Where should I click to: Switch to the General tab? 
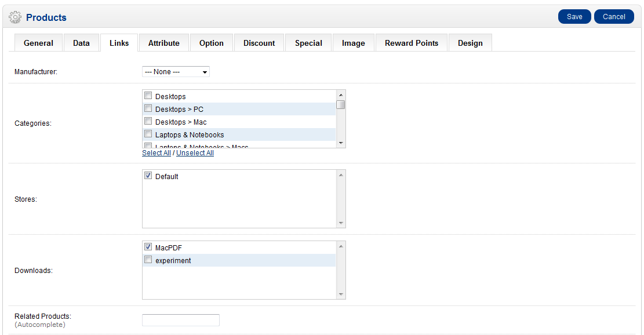pos(38,43)
